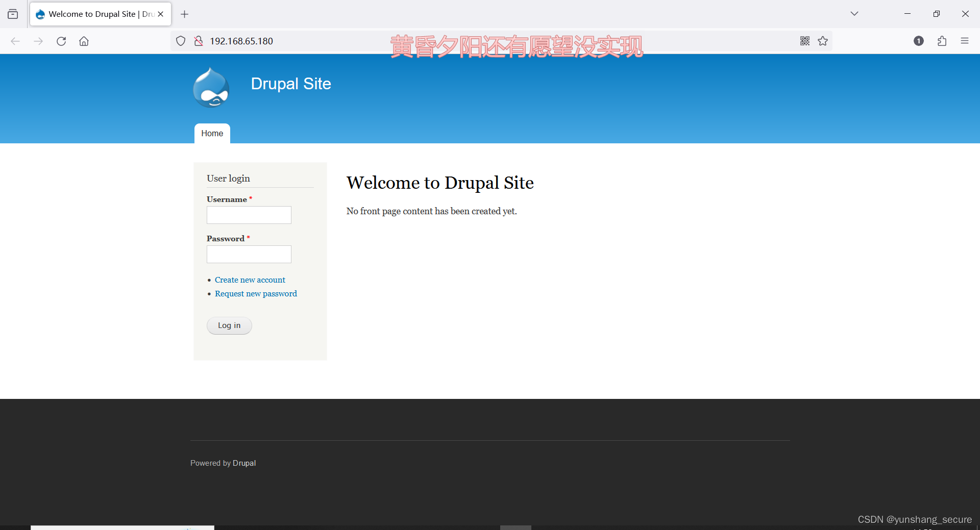Click the No front page content message
Image resolution: width=980 pixels, height=530 pixels.
[432, 211]
